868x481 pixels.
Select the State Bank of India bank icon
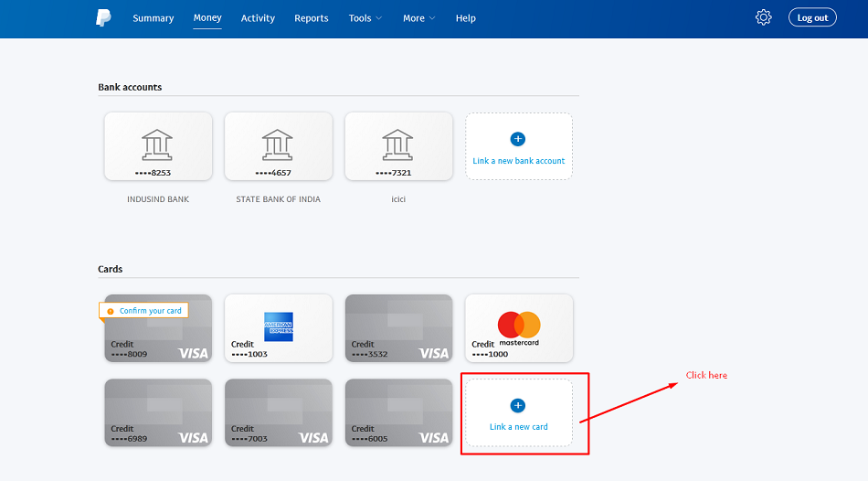pyautogui.click(x=278, y=144)
